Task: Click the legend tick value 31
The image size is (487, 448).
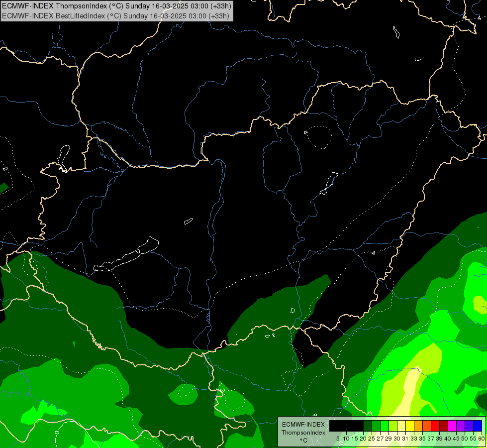Action: [405, 439]
